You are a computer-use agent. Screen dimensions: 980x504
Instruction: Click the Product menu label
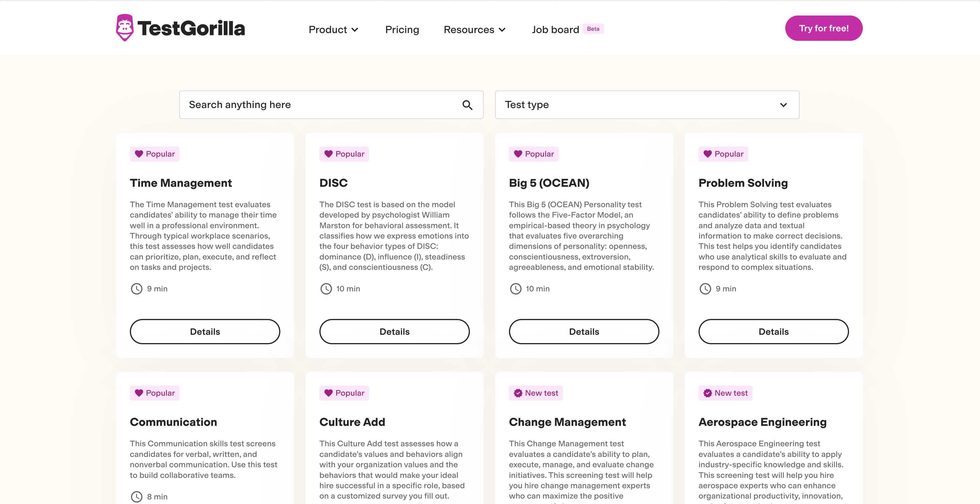pyautogui.click(x=327, y=30)
